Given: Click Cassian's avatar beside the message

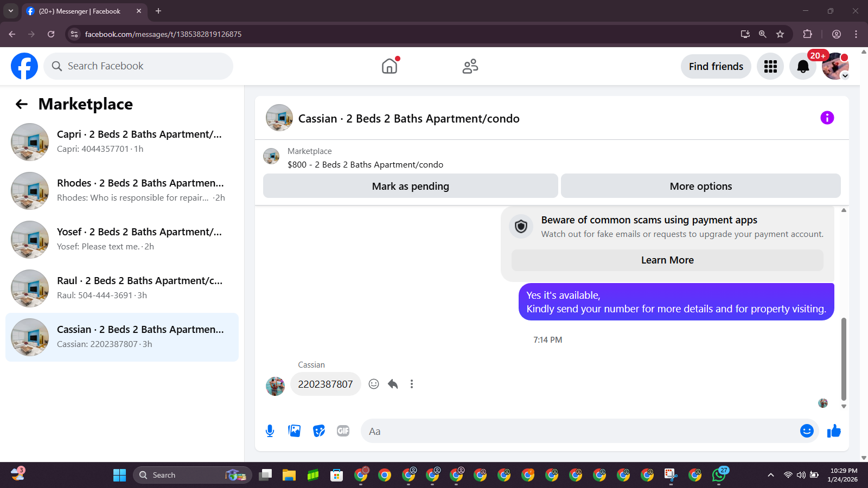Looking at the screenshot, I should tap(276, 386).
